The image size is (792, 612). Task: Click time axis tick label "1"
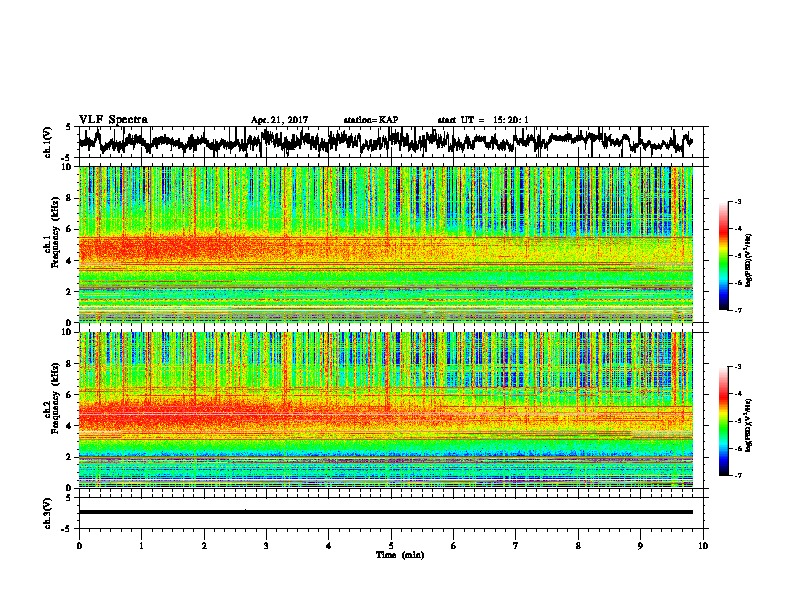pyautogui.click(x=142, y=546)
